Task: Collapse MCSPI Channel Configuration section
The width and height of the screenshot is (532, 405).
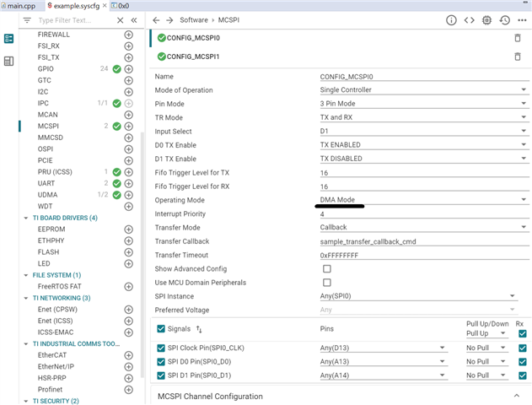Action: tap(517, 396)
